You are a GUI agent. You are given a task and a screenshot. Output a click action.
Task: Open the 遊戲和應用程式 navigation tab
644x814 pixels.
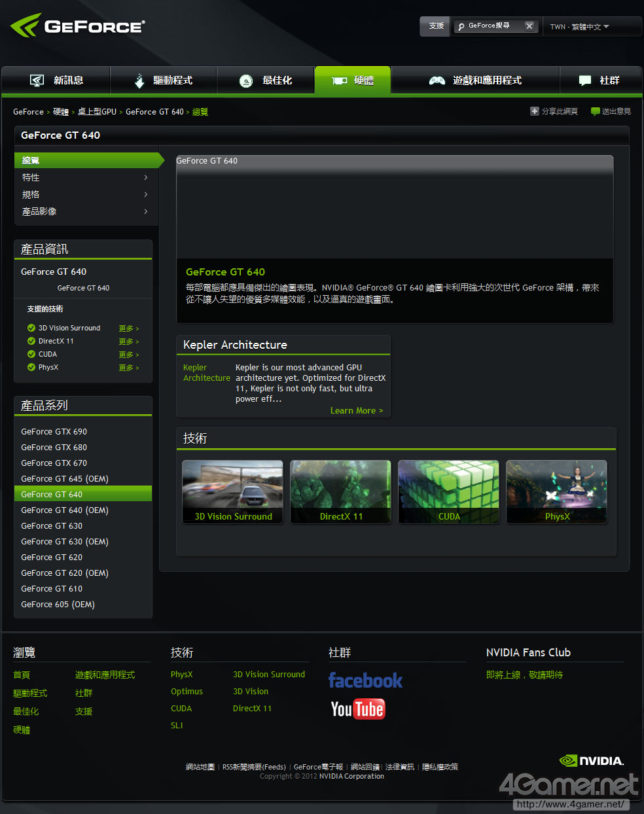pos(475,80)
